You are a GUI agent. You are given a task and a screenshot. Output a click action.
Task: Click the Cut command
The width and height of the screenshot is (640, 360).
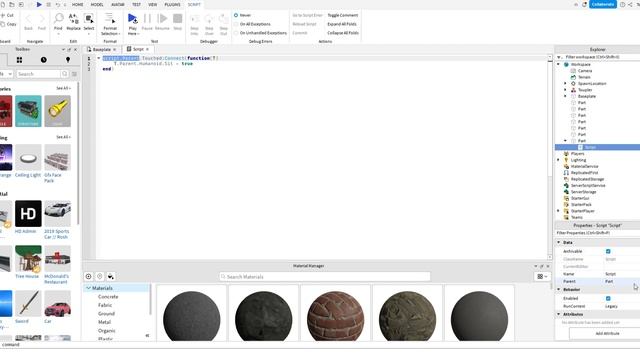tap(7, 15)
